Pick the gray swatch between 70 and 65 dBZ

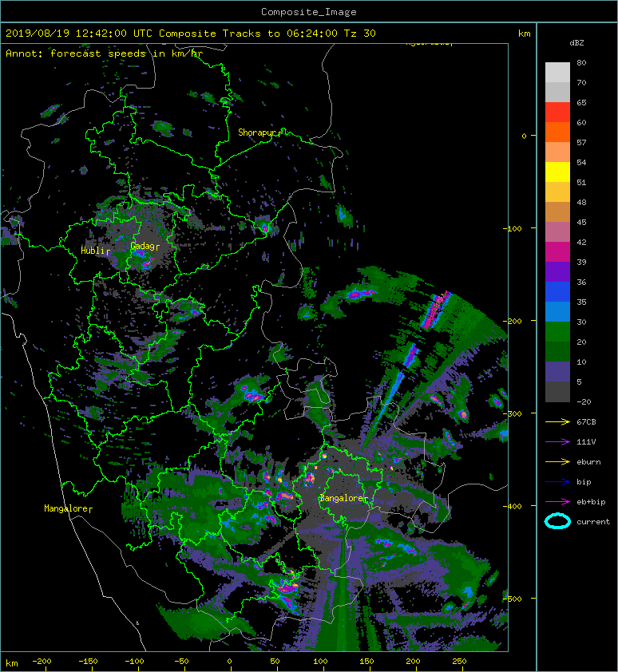tap(557, 92)
